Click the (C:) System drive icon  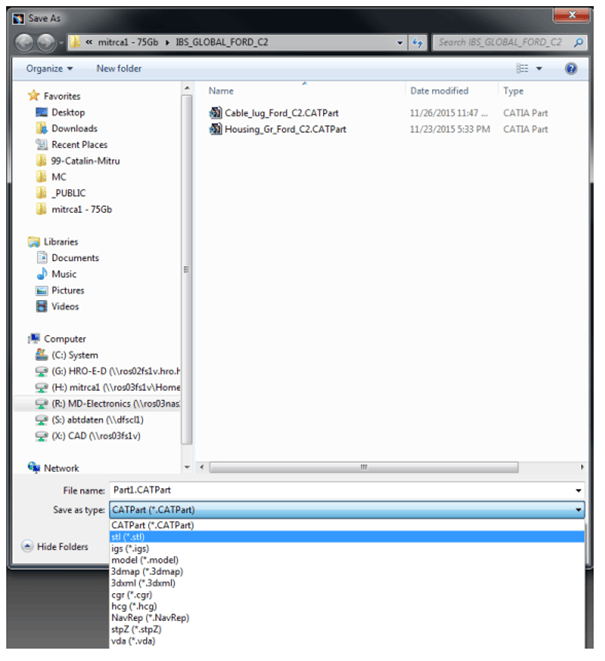(41, 355)
